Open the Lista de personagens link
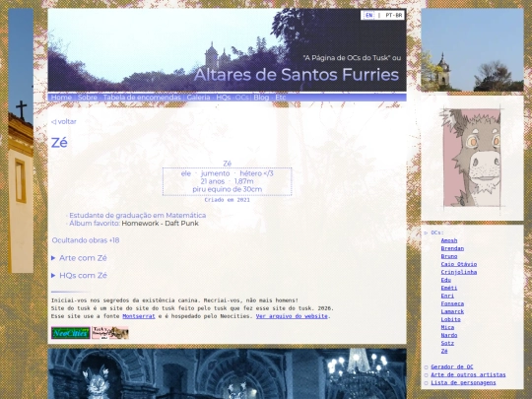 (463, 382)
